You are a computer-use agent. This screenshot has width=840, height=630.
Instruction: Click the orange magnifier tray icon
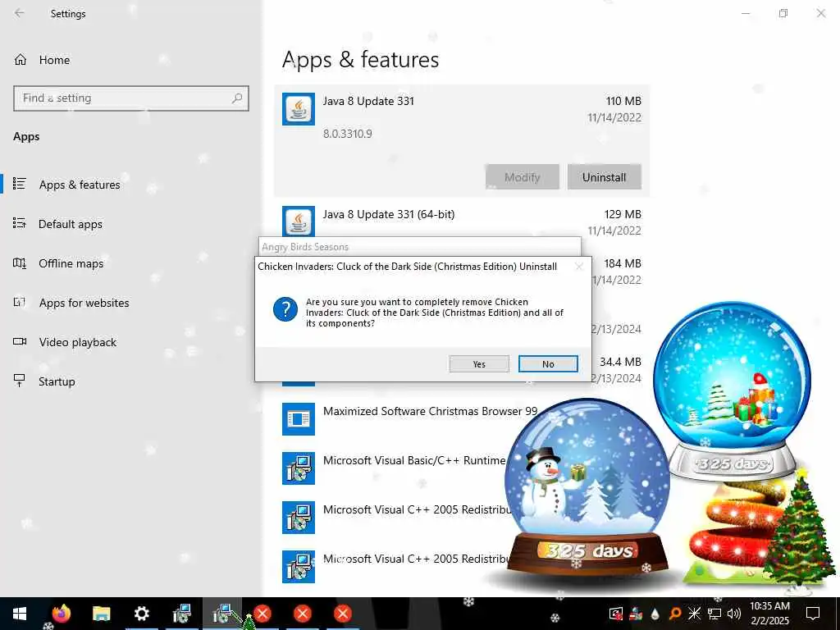coord(675,614)
